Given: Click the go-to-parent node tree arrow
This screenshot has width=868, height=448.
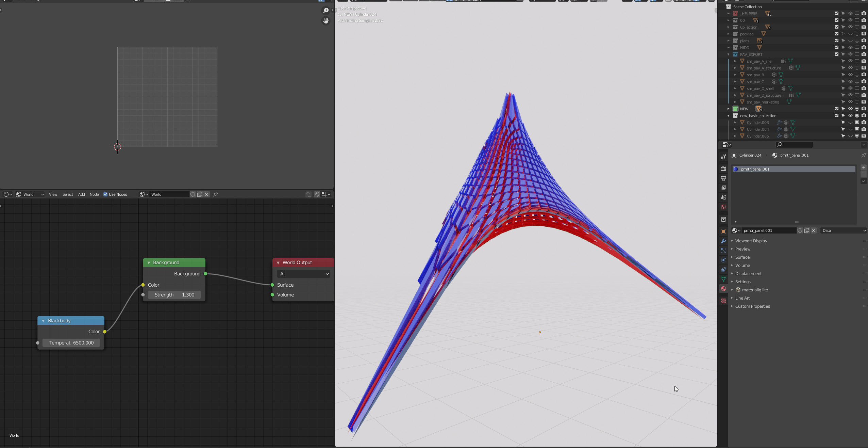Looking at the screenshot, I should (x=308, y=194).
